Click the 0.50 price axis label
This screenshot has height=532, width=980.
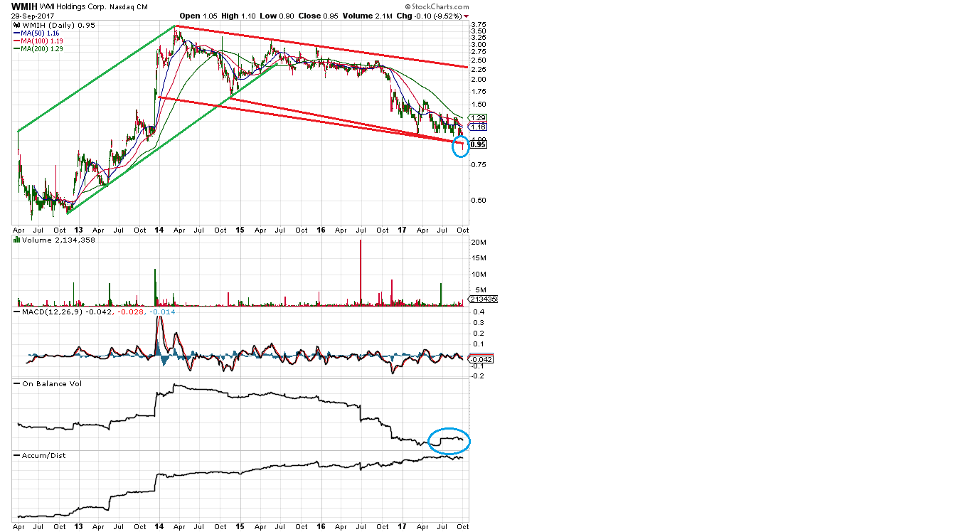click(479, 200)
